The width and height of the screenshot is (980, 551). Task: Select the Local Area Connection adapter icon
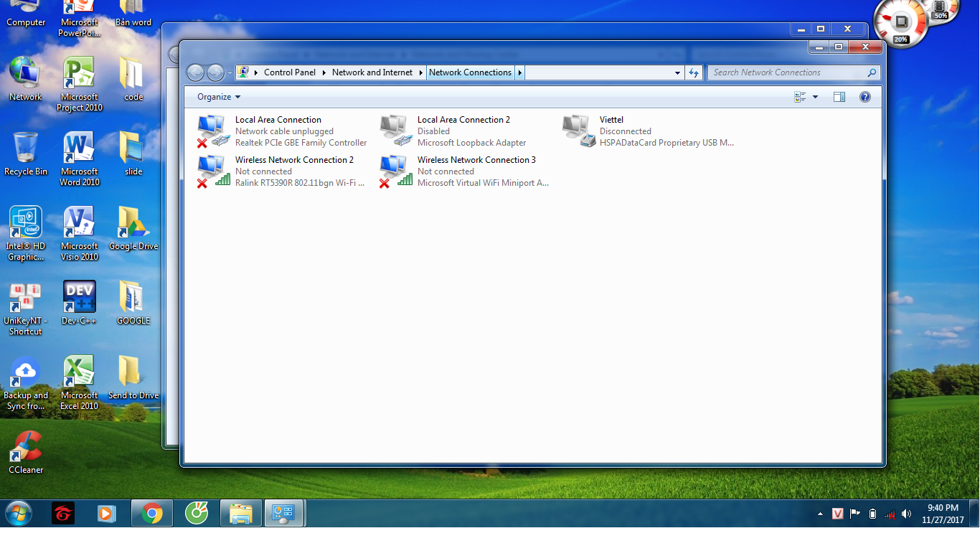click(x=213, y=131)
